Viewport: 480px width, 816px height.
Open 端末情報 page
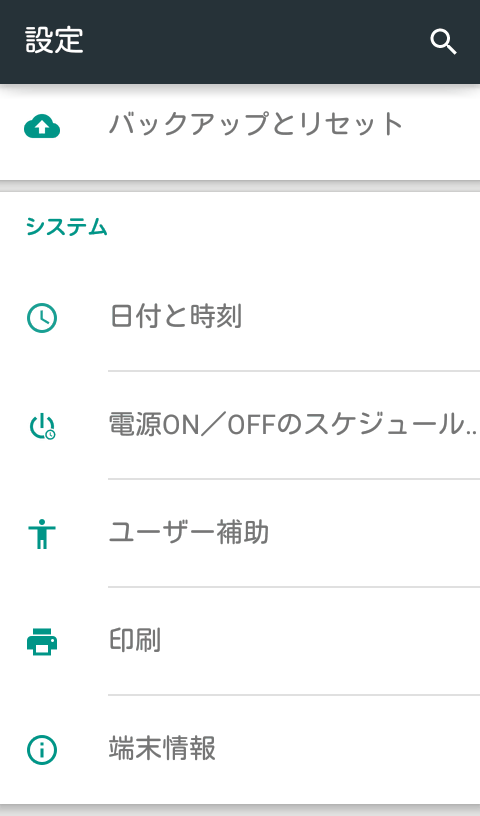(240, 749)
